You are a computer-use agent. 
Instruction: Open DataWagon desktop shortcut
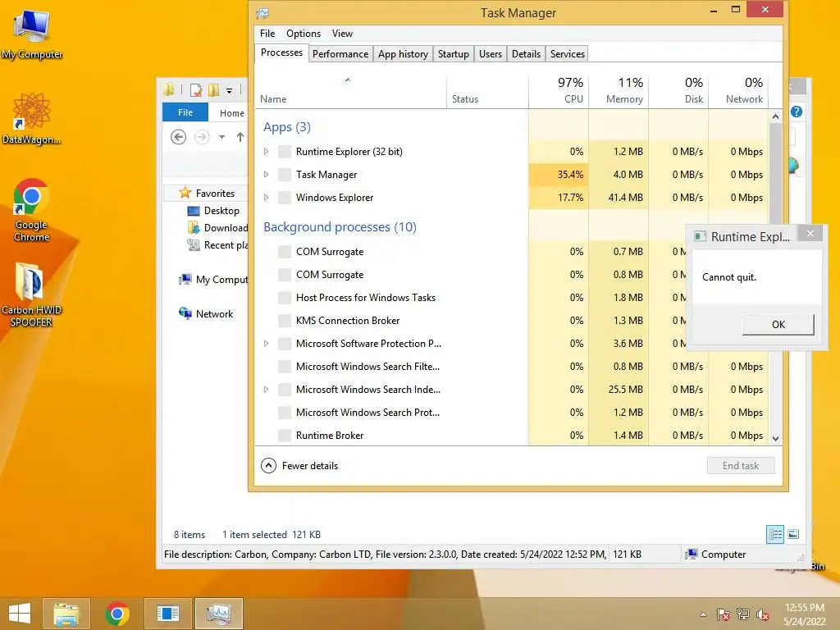coord(32,119)
